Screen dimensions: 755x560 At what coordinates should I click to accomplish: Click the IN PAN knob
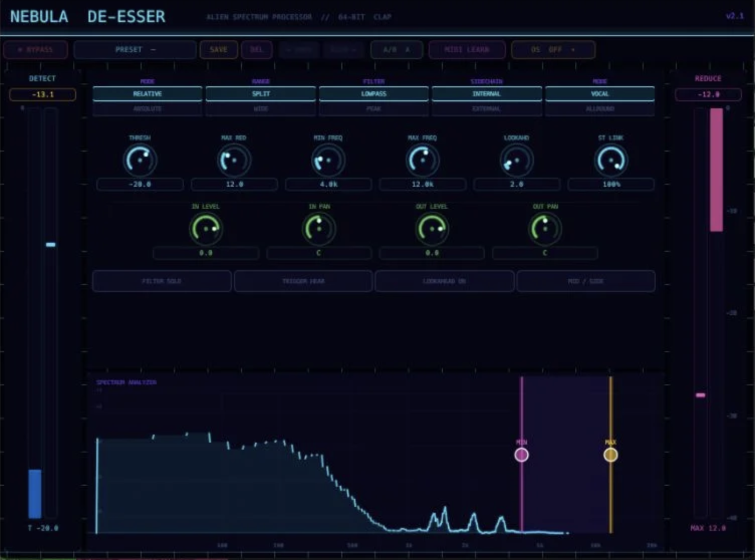[x=319, y=229]
